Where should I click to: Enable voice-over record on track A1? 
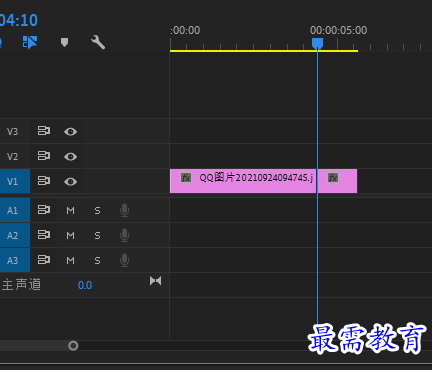[x=124, y=210]
